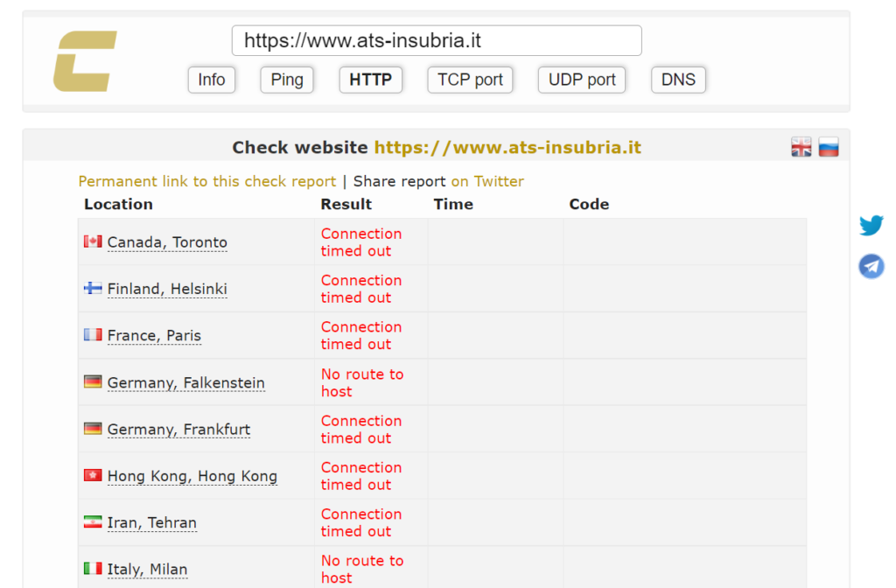This screenshot has width=896, height=588.
Task: Share via the Twitter bird icon
Action: [871, 226]
